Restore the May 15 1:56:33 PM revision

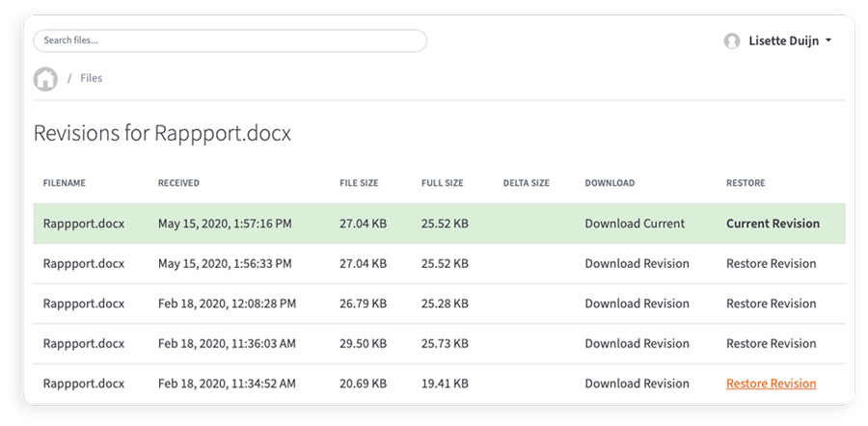point(771,263)
